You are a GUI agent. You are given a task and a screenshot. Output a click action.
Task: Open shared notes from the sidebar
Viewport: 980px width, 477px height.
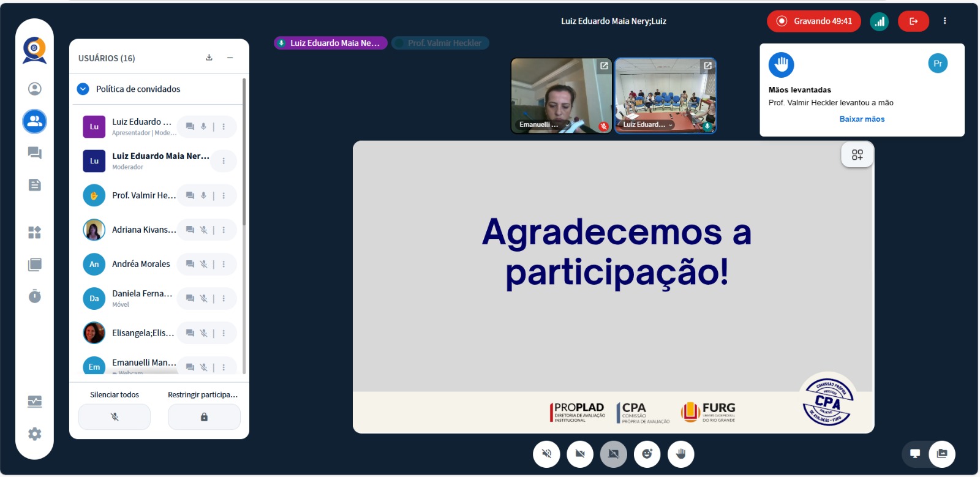[x=35, y=185]
